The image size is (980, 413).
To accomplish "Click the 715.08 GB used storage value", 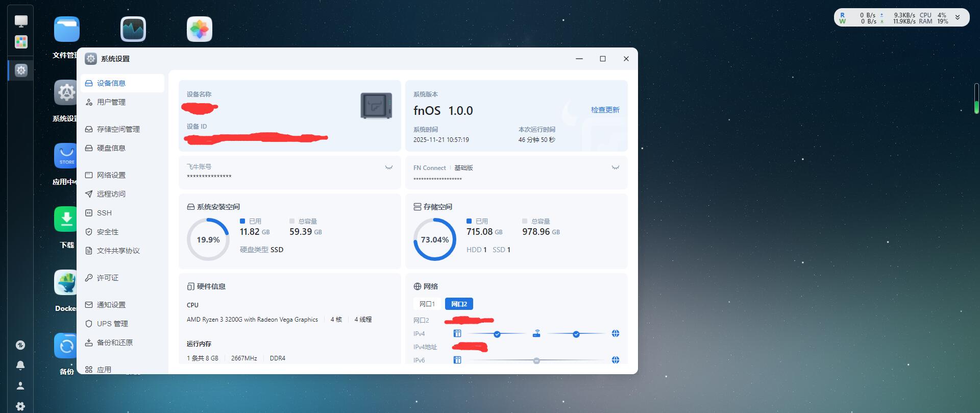I will (484, 232).
